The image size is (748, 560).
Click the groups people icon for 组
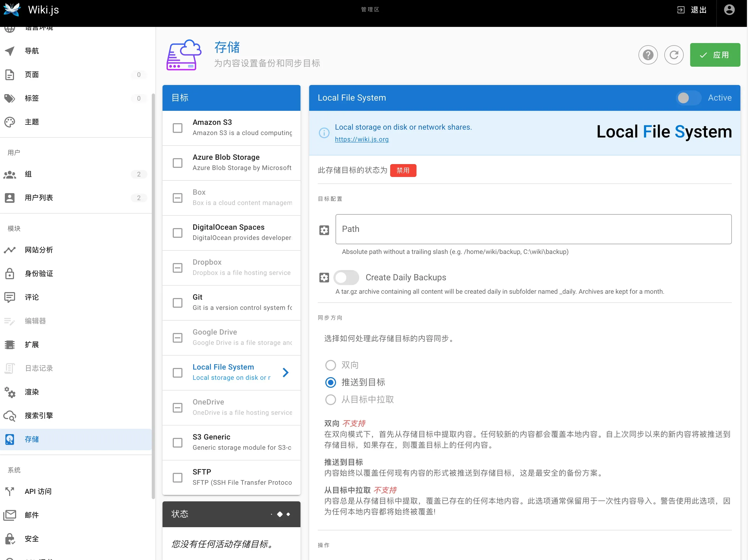click(10, 174)
